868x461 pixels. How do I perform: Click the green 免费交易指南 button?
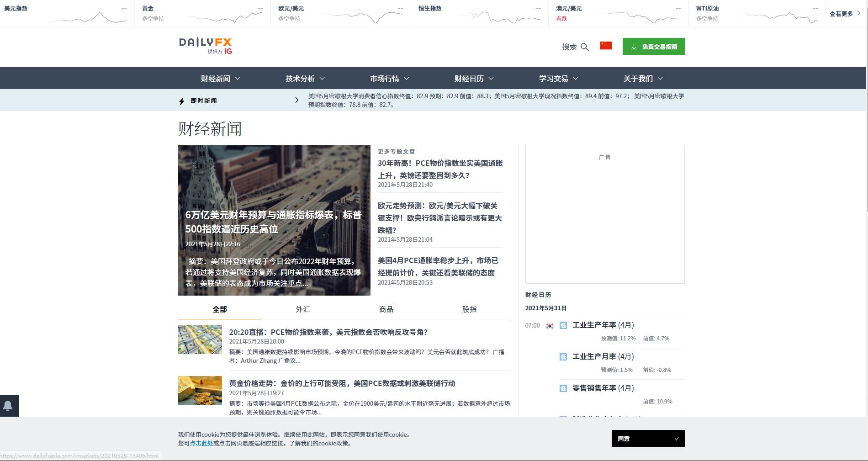coord(653,47)
